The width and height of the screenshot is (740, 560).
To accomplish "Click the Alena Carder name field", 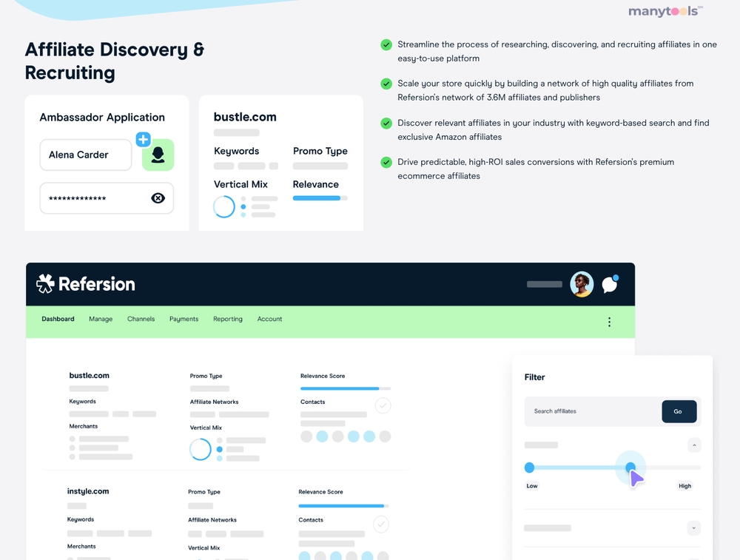I will (85, 155).
